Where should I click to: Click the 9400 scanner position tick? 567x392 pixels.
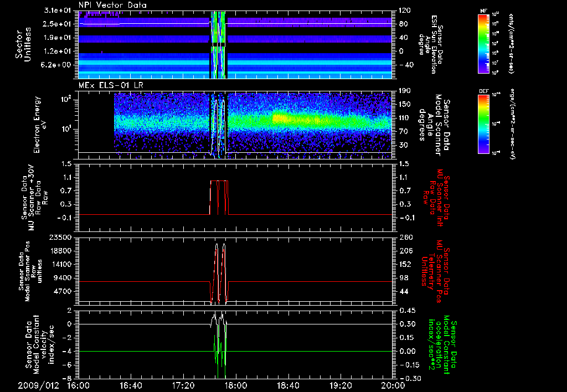click(63, 278)
